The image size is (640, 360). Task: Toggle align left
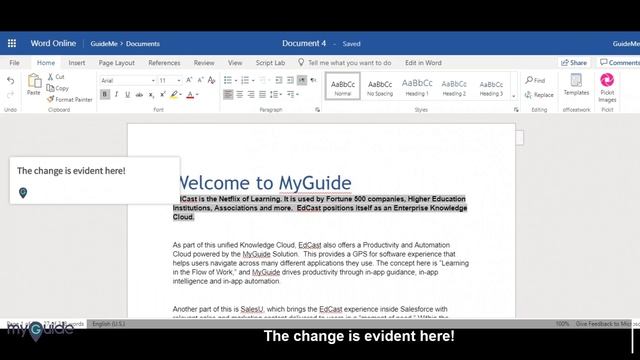(228, 95)
